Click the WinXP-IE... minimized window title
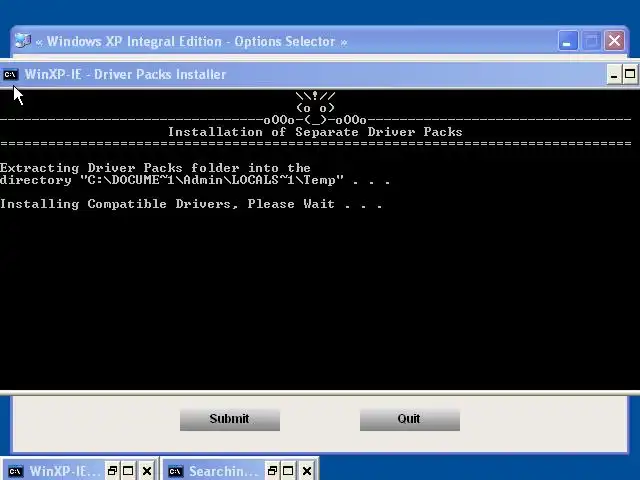This screenshot has height=480, width=640. click(64, 471)
